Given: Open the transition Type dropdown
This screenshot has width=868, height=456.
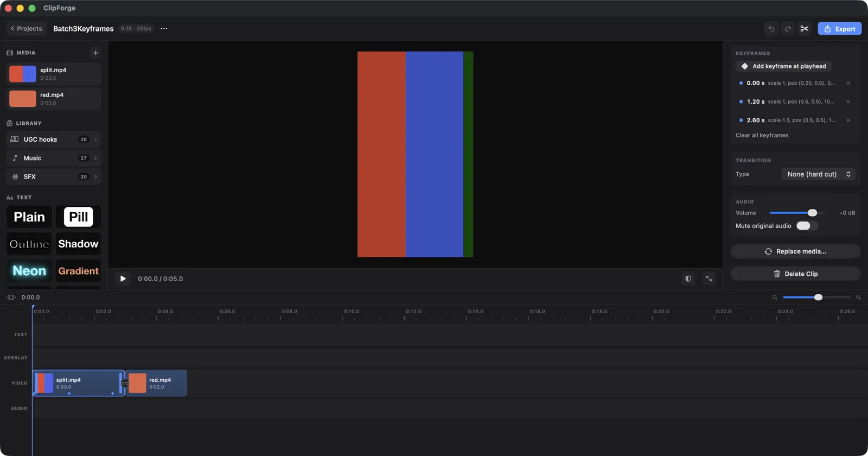Looking at the screenshot, I should 818,174.
